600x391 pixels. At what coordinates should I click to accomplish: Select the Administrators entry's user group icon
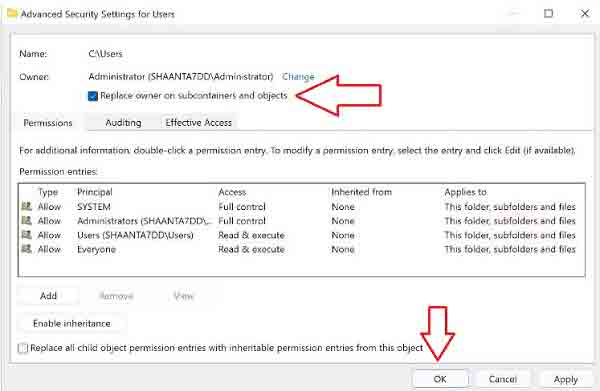coord(26,221)
